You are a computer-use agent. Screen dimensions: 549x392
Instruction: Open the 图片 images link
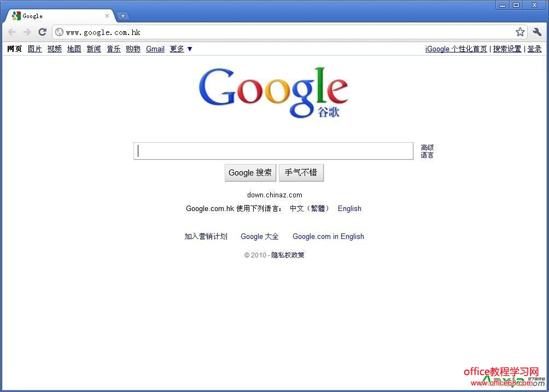coord(34,49)
